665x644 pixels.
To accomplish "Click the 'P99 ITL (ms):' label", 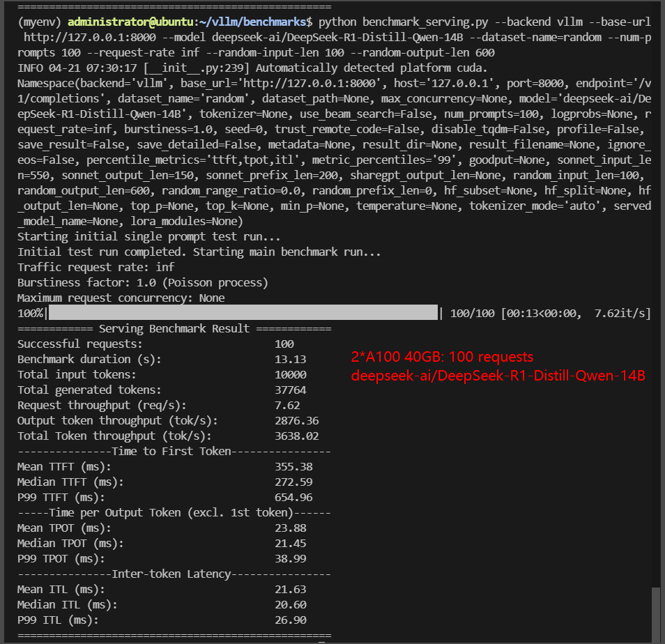I will point(58,620).
